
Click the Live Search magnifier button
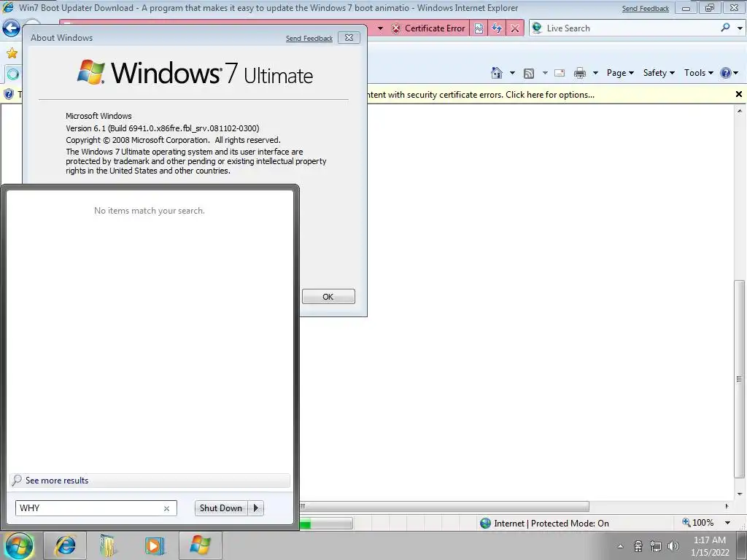[725, 28]
